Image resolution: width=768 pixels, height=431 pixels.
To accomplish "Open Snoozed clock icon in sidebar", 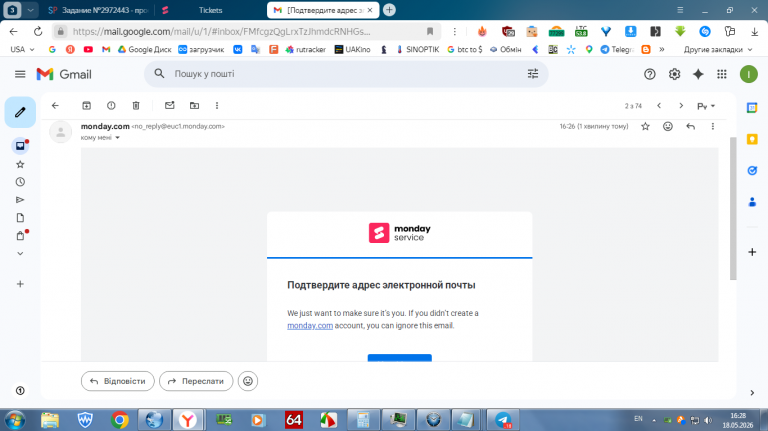I will pos(20,182).
